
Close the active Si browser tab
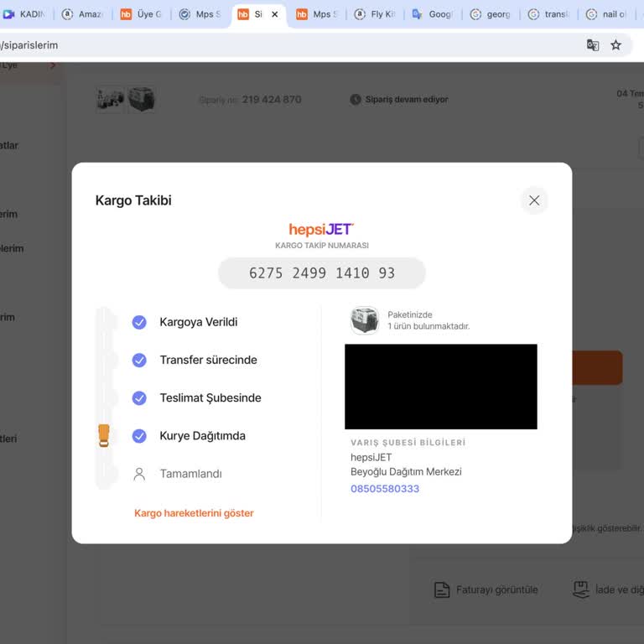tap(275, 14)
